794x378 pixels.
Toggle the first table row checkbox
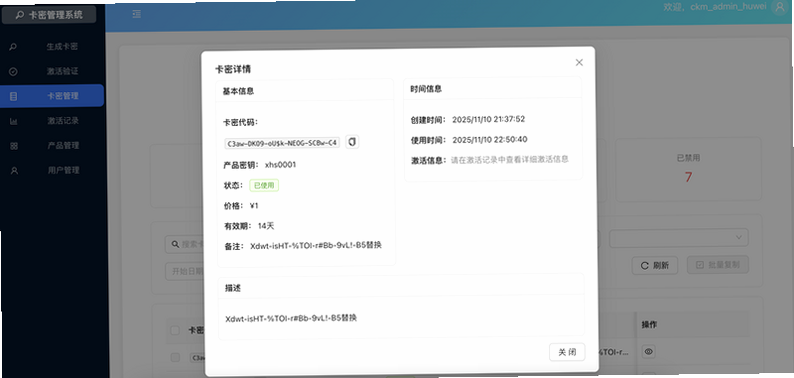coord(175,357)
